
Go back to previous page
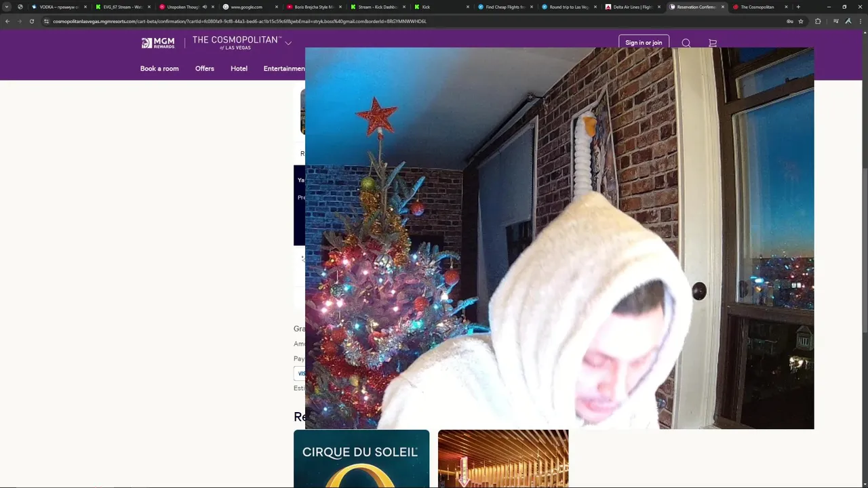(x=7, y=21)
